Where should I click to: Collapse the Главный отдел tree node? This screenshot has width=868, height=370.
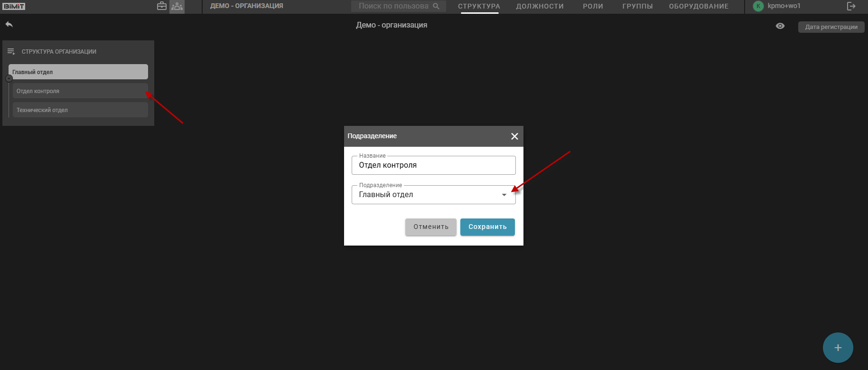[x=9, y=78]
